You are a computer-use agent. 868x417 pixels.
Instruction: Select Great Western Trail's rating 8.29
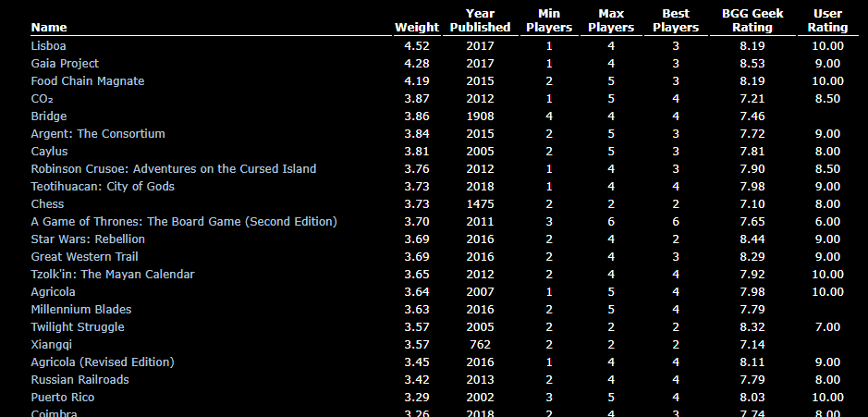[x=752, y=257]
